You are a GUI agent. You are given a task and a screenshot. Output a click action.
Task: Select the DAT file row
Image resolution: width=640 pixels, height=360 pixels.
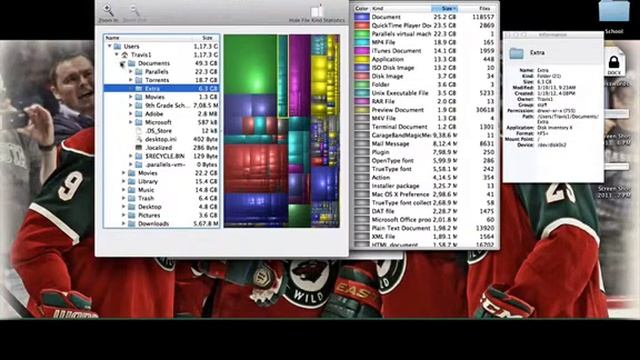coord(424,211)
